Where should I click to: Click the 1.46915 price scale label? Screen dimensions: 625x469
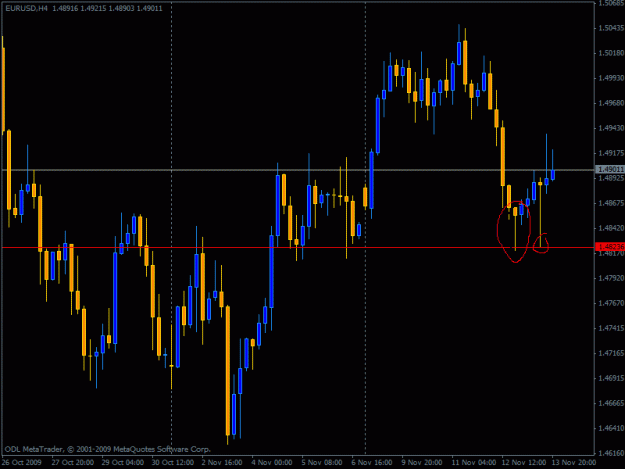611,378
